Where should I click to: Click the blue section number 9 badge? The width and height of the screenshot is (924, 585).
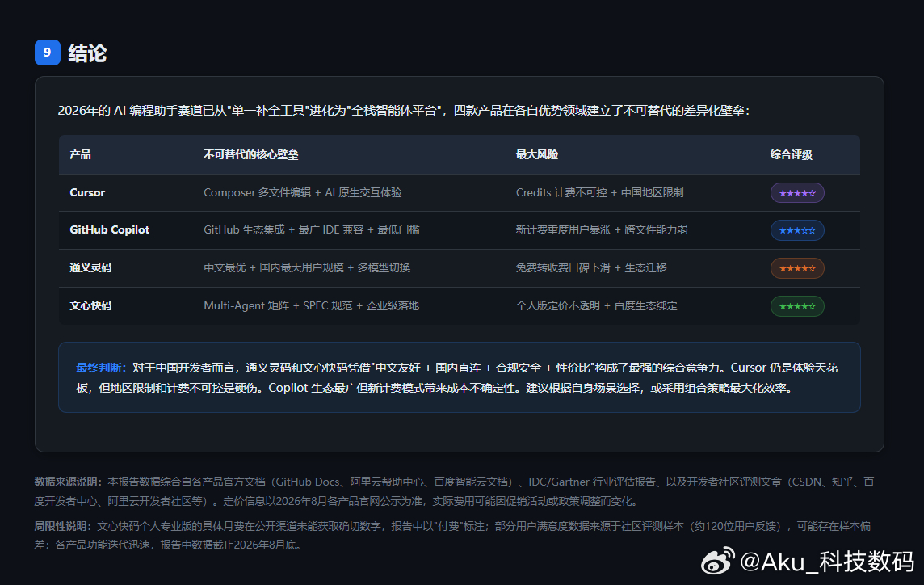pyautogui.click(x=48, y=53)
